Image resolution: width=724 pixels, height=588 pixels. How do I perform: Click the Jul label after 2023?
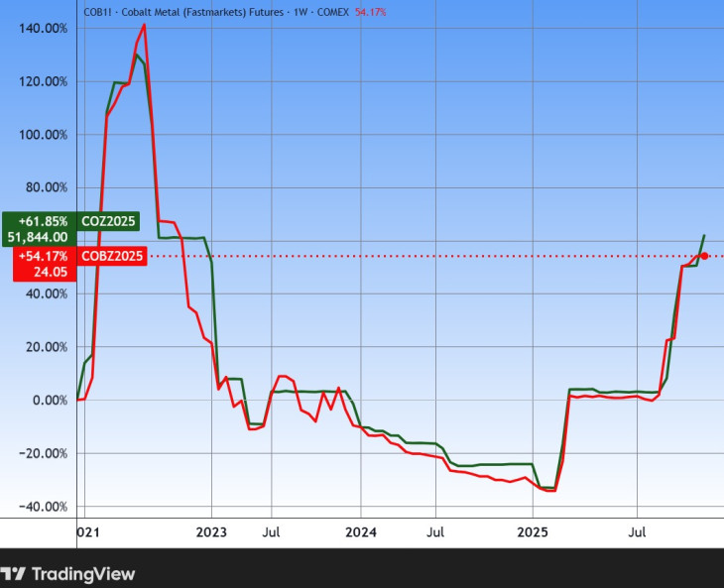pyautogui.click(x=272, y=532)
